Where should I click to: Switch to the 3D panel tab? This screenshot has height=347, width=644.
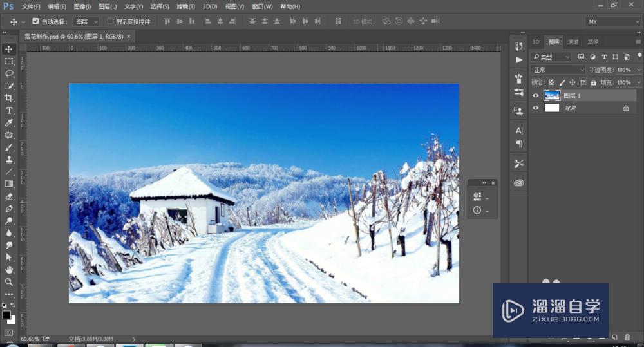click(x=536, y=42)
